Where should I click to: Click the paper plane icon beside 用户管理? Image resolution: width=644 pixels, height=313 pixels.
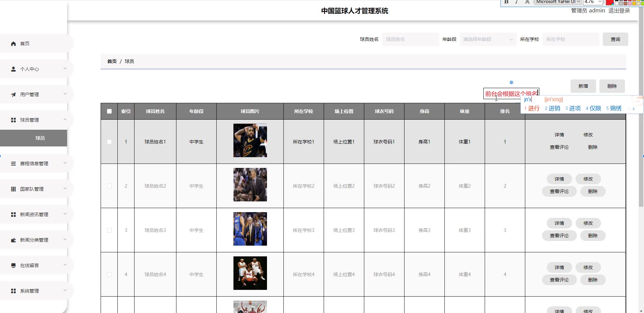(x=13, y=95)
